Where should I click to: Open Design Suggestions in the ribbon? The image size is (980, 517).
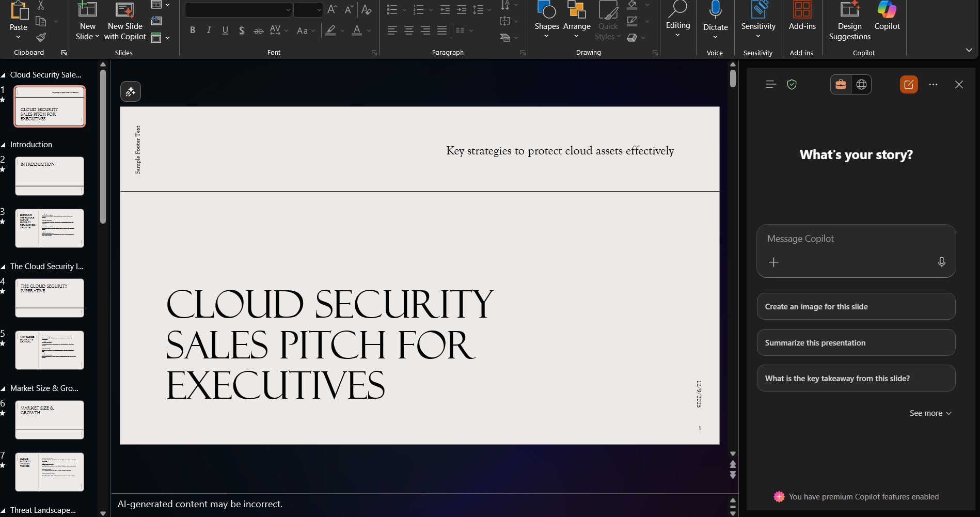point(849,22)
